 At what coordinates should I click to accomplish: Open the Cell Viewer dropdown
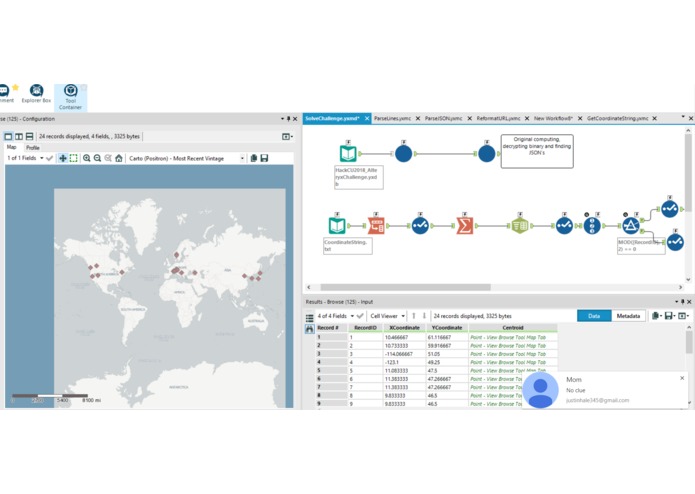388,316
